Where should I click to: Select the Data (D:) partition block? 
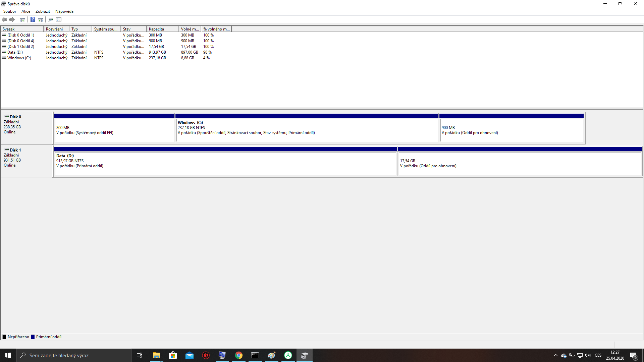225,164
